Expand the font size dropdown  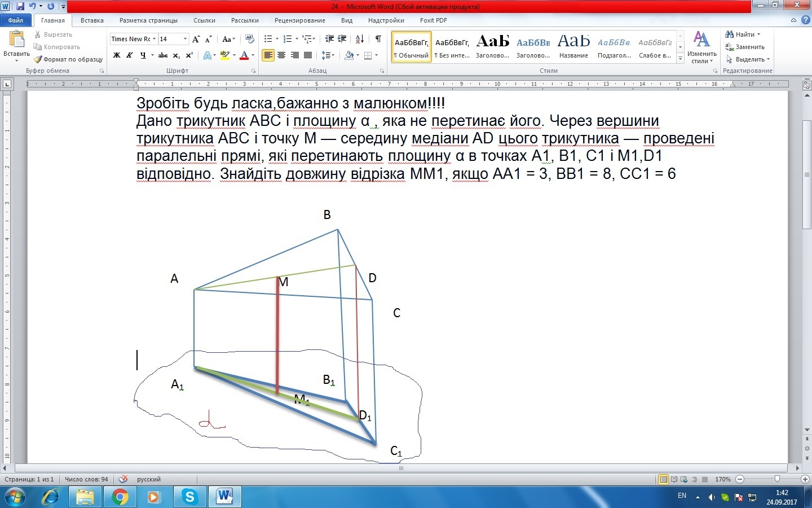pos(185,39)
